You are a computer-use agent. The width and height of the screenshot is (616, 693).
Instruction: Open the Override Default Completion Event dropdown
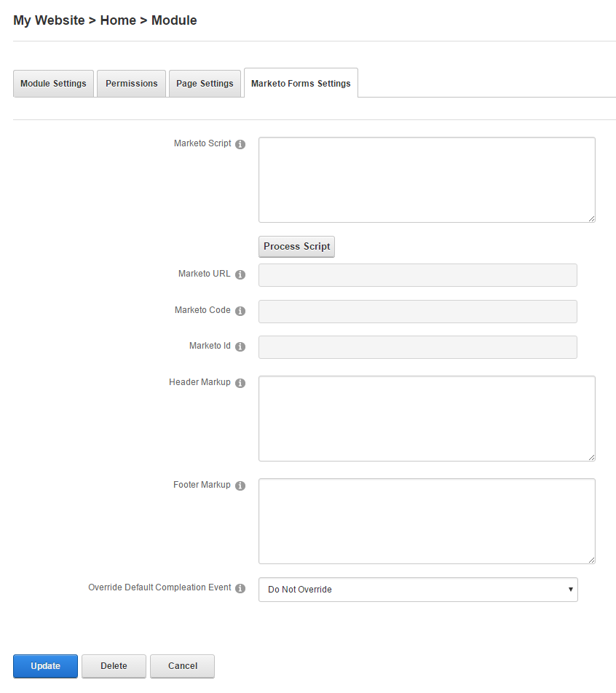pos(418,590)
